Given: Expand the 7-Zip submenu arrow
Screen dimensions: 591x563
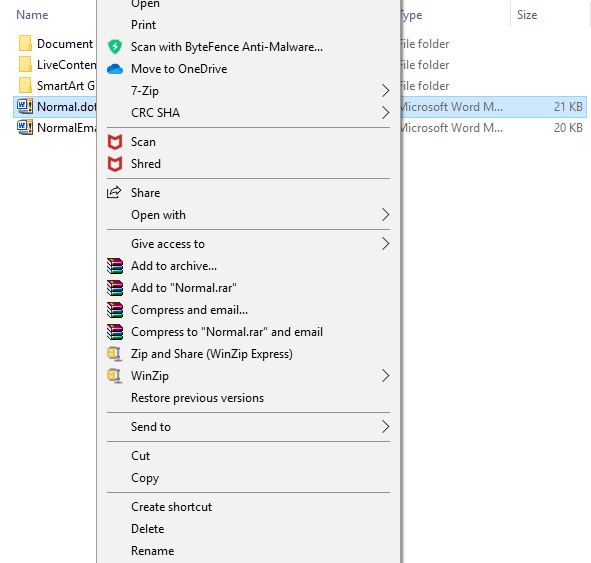Looking at the screenshot, I should tap(385, 91).
